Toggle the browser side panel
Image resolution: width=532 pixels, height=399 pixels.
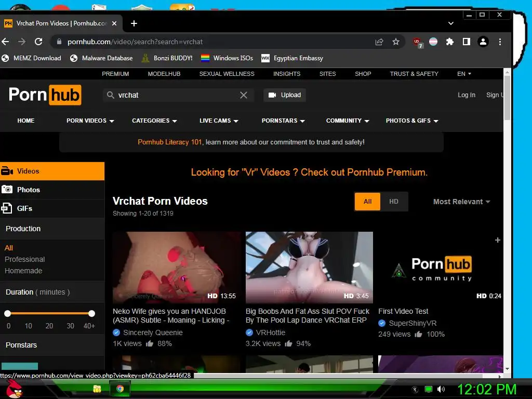(x=467, y=42)
